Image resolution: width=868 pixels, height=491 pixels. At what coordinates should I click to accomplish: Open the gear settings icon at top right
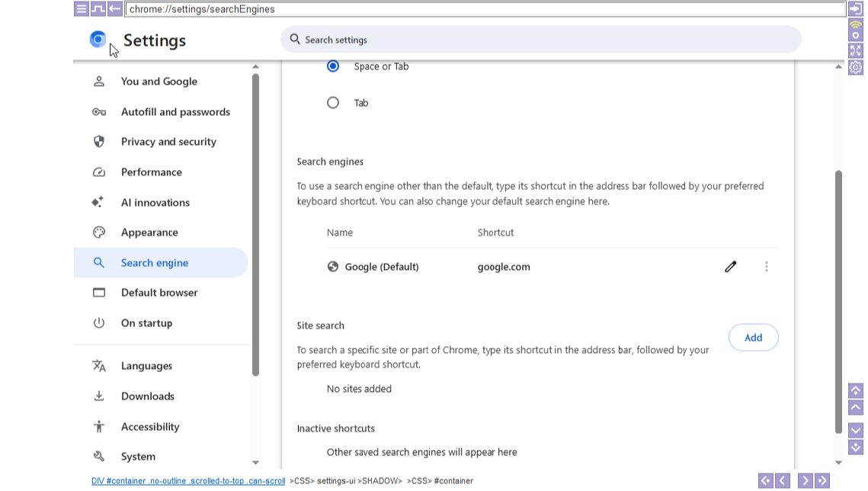pos(856,67)
